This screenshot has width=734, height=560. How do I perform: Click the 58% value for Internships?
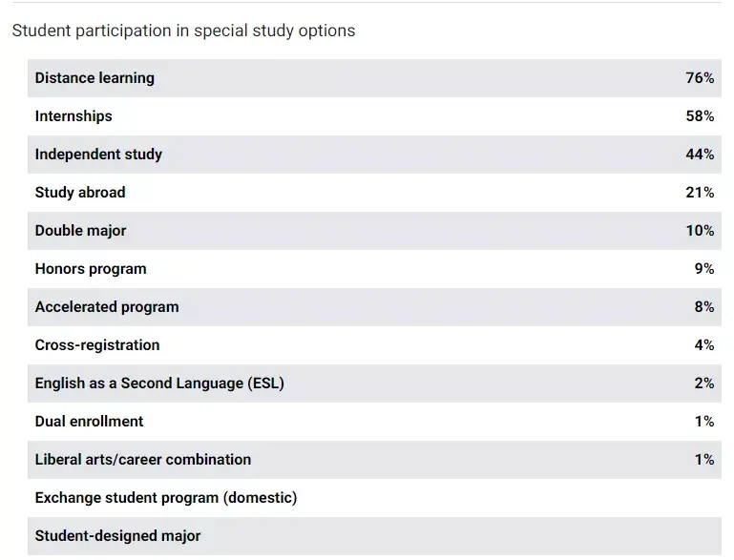pyautogui.click(x=700, y=116)
